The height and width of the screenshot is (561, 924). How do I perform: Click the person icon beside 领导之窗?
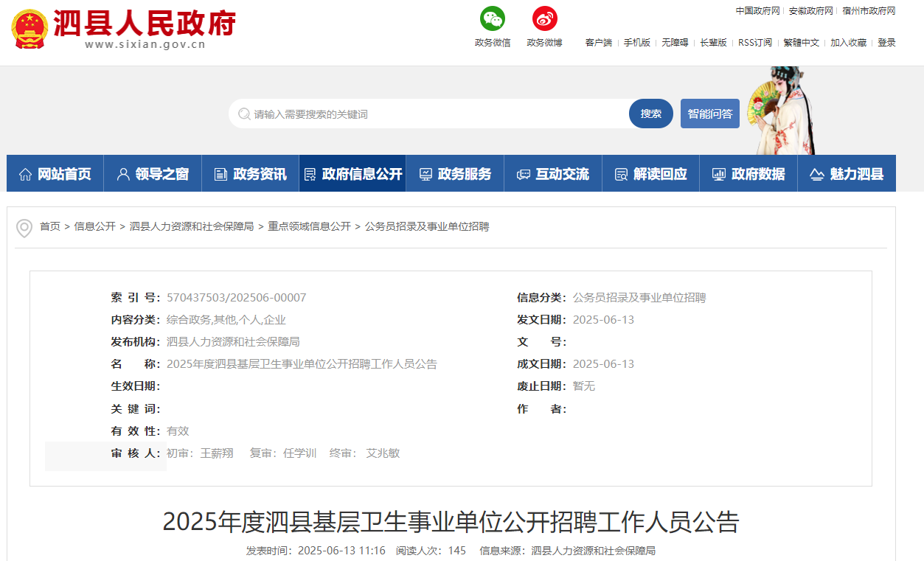click(x=123, y=175)
